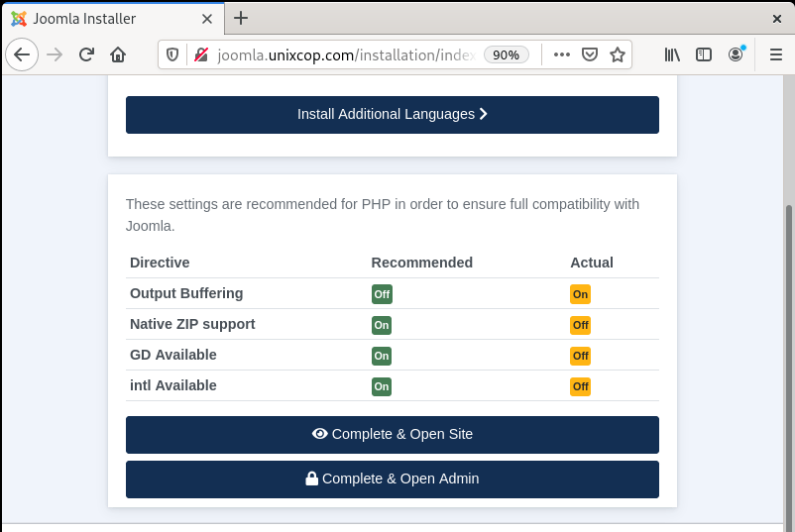Bookmark this page with the star
Image resolution: width=795 pixels, height=532 pixels.
click(x=618, y=54)
